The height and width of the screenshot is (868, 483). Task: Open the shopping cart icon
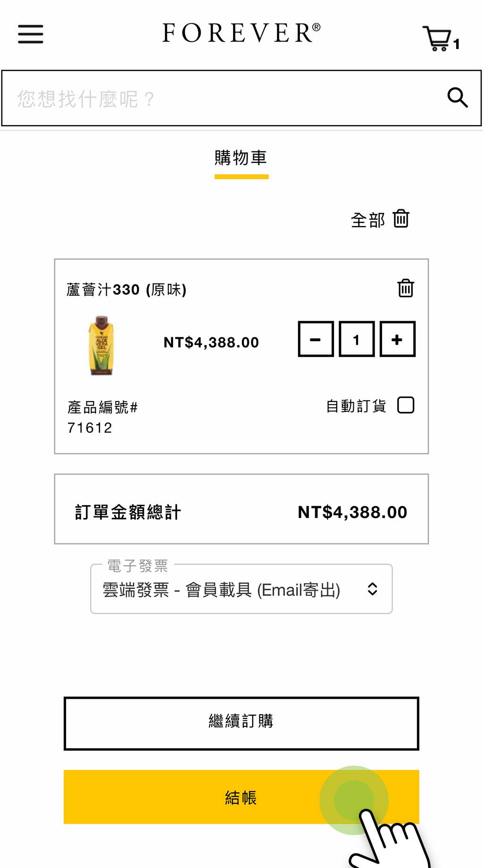coord(437,38)
